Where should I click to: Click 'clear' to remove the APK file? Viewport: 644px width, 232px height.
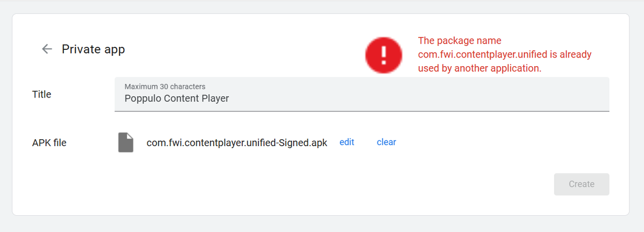[387, 142]
